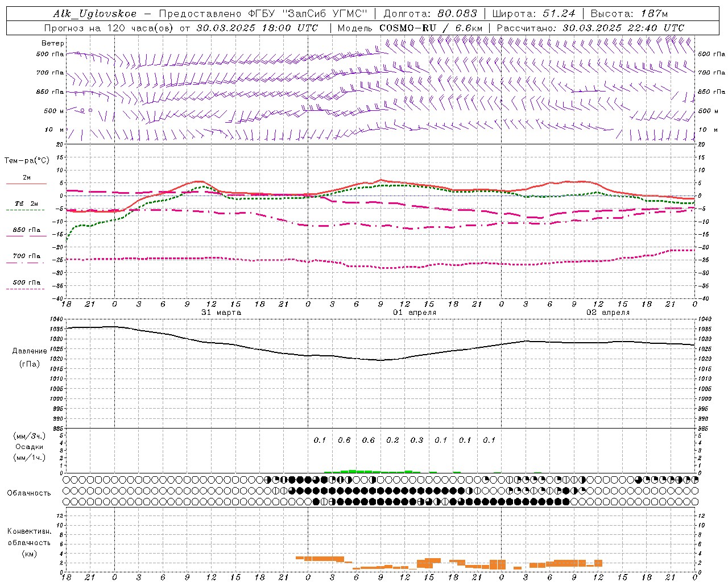Click the station name Alk_Uglovskoe

coord(95,14)
